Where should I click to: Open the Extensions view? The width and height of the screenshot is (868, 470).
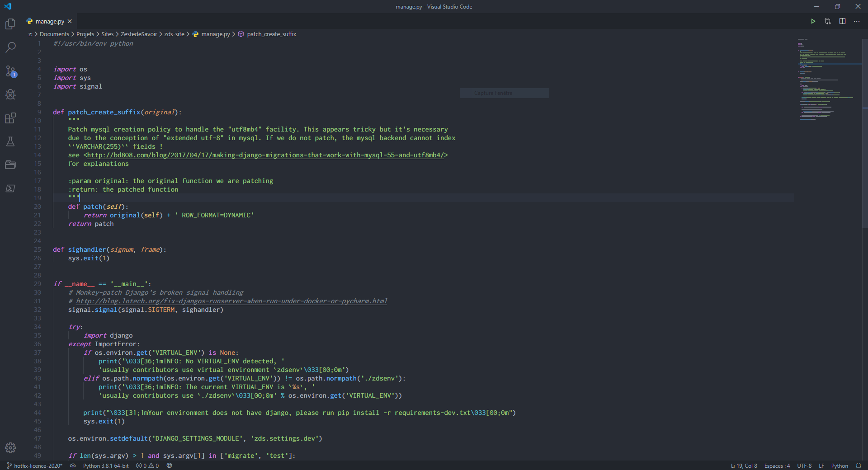pyautogui.click(x=10, y=118)
